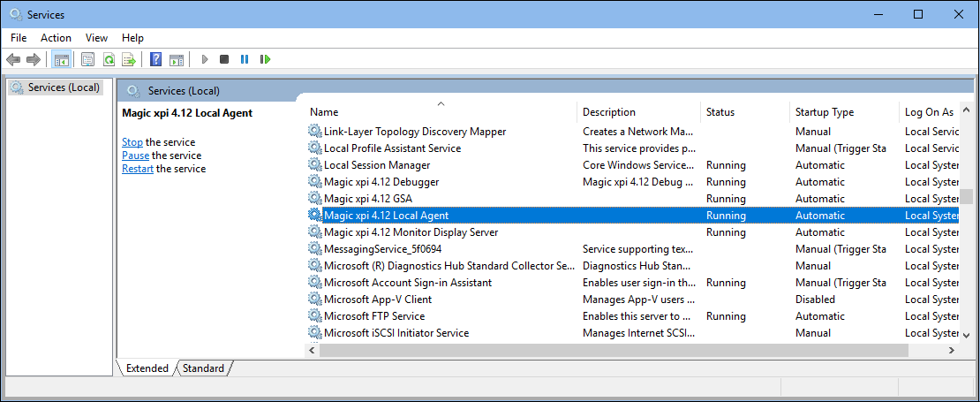Click the Forward arrow toolbar icon
The image size is (980, 402).
click(x=34, y=59)
